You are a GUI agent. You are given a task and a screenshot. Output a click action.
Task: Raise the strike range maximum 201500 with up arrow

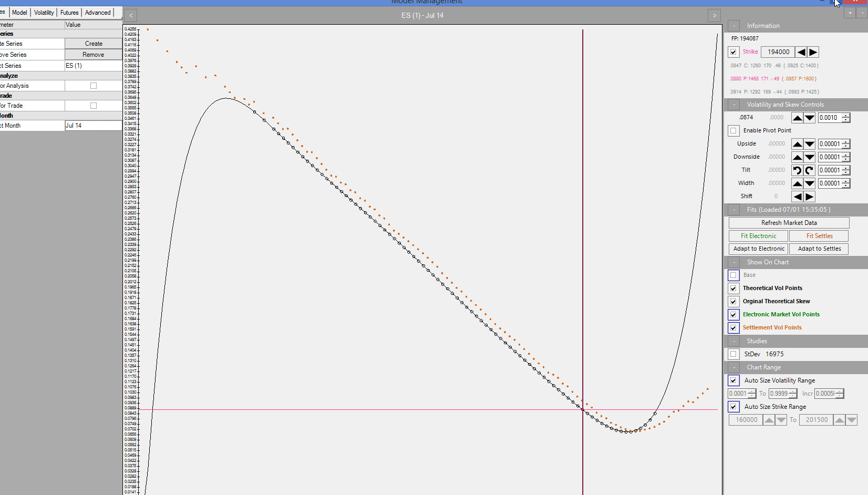pos(840,420)
